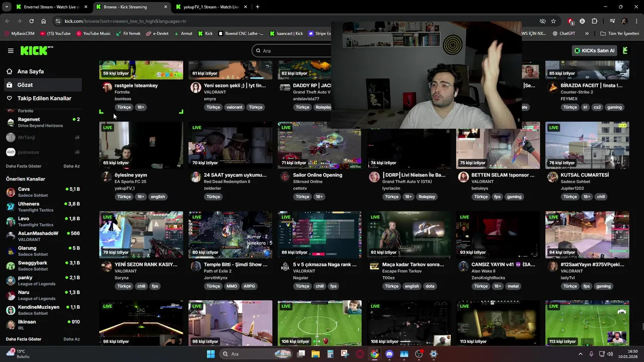Show hidden system tray icons
Image resolution: width=644 pixels, height=362 pixels.
580,354
